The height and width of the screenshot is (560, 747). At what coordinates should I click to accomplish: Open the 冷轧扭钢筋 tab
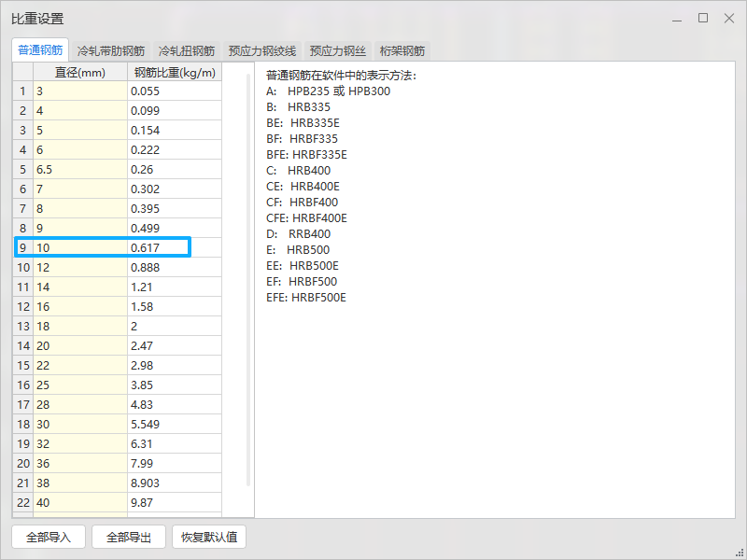coord(185,50)
